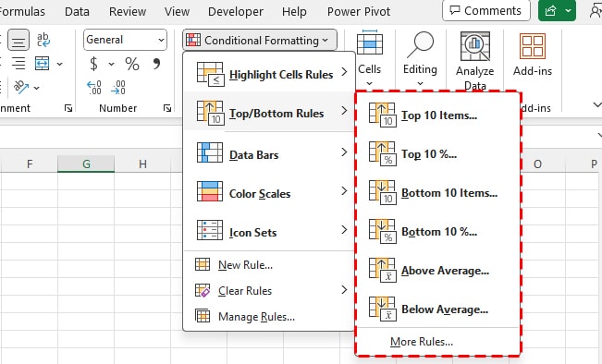Select column O header
The height and width of the screenshot is (364, 602).
click(537, 164)
